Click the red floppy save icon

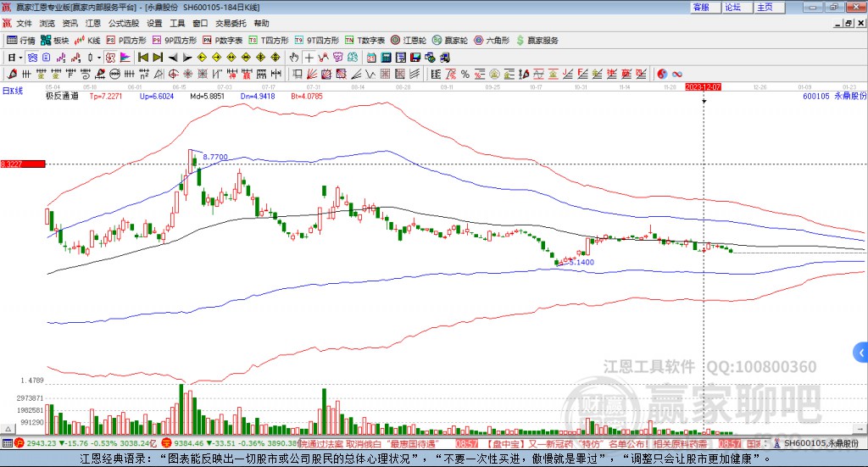point(415,58)
